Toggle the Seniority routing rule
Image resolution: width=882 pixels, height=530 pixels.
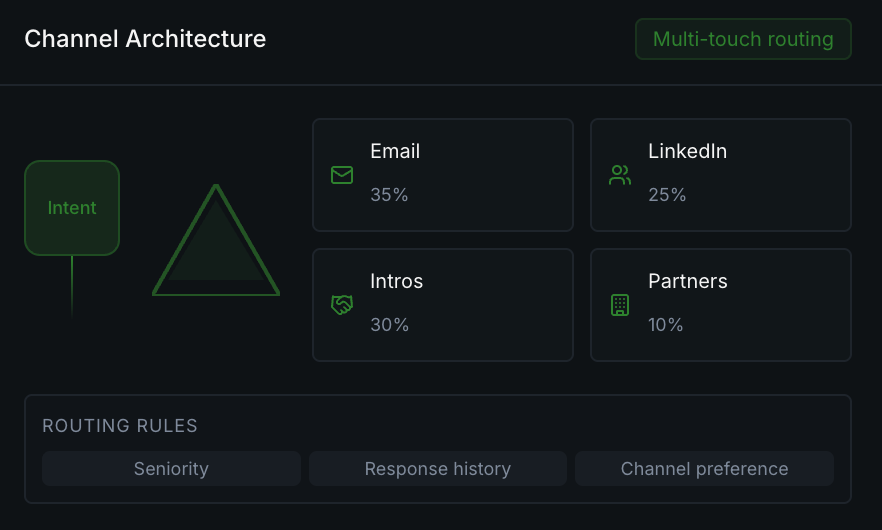point(171,468)
